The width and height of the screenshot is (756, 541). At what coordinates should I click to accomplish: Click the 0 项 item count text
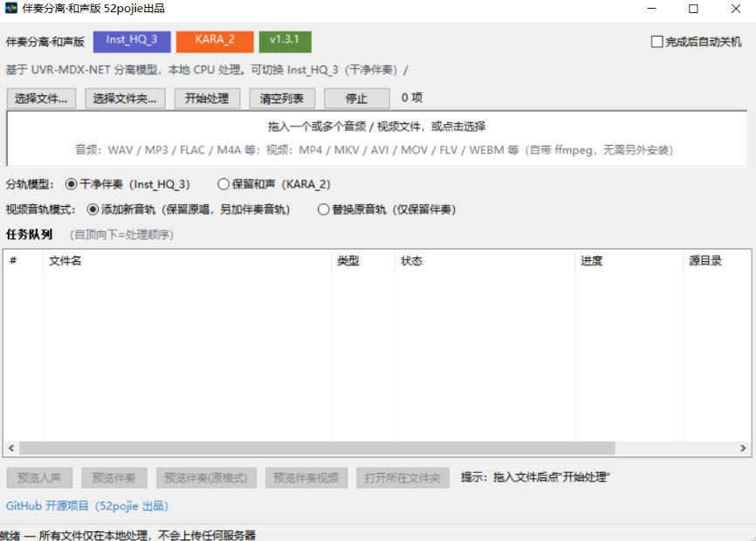click(x=412, y=98)
